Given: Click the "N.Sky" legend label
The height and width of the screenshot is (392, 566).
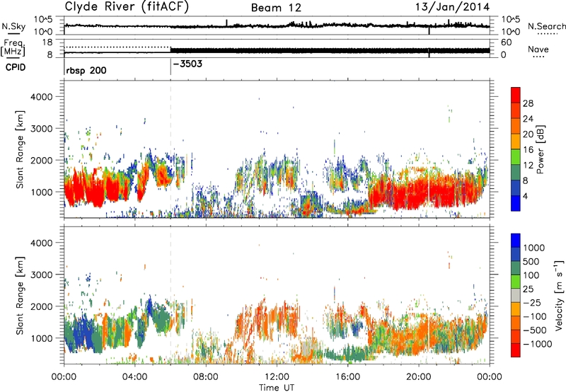Looking at the screenshot, I should pos(13,26).
